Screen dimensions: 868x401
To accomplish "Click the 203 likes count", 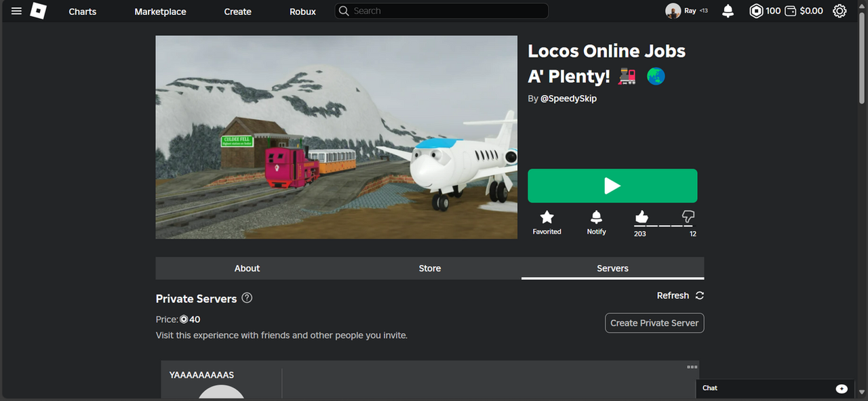I will click(640, 234).
